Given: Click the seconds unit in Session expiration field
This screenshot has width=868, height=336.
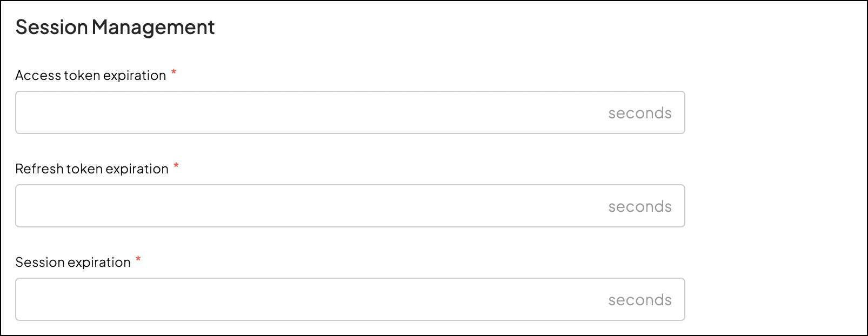Looking at the screenshot, I should click(640, 300).
